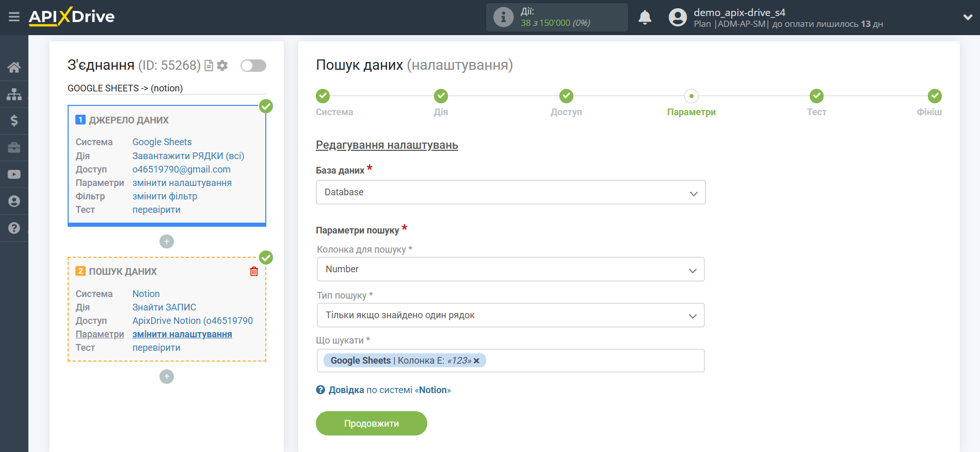The height and width of the screenshot is (452, 980).
Task: Open the hamburger menu
Action: (x=14, y=17)
